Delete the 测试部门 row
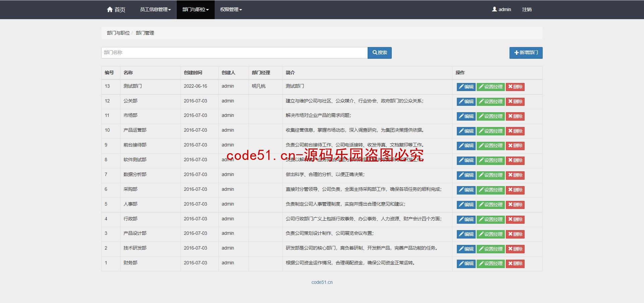This screenshot has width=644, height=303. tap(515, 87)
